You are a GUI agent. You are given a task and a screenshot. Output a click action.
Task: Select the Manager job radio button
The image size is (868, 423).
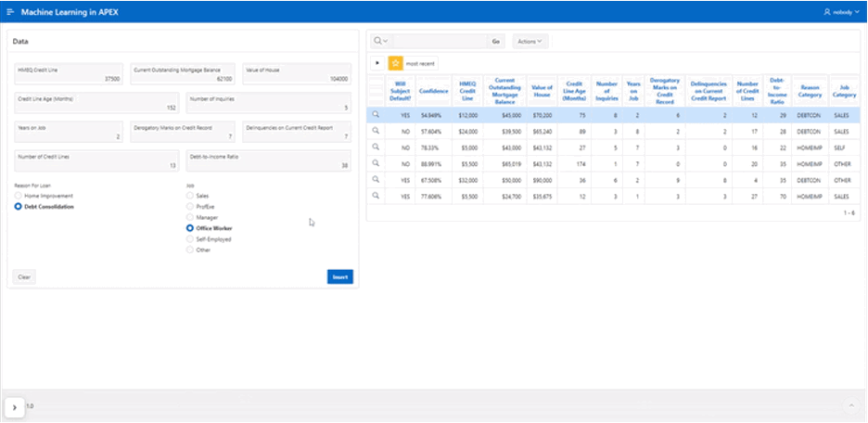[190, 217]
